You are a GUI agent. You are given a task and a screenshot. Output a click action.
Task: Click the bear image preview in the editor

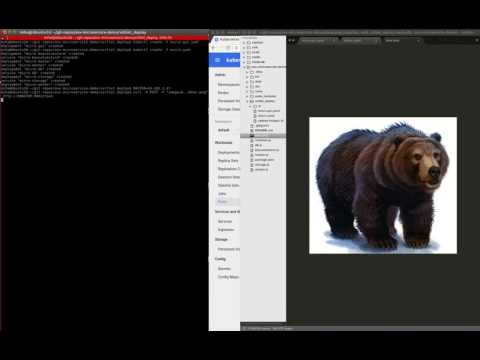click(383, 185)
